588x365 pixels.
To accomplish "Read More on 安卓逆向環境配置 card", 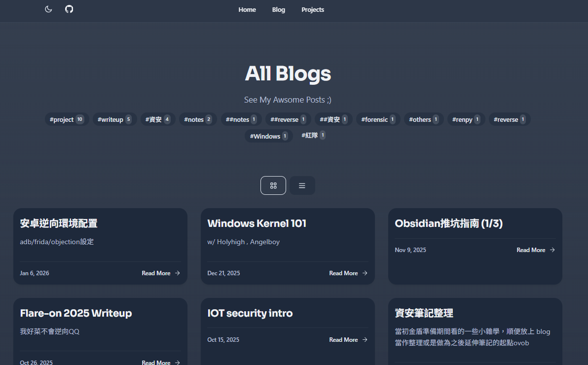I will pos(161,273).
